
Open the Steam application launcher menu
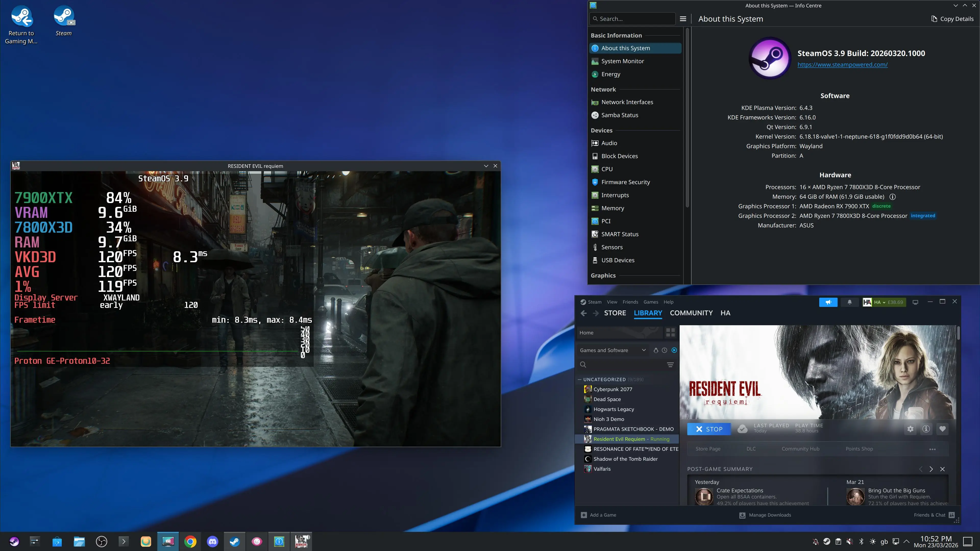(14, 542)
